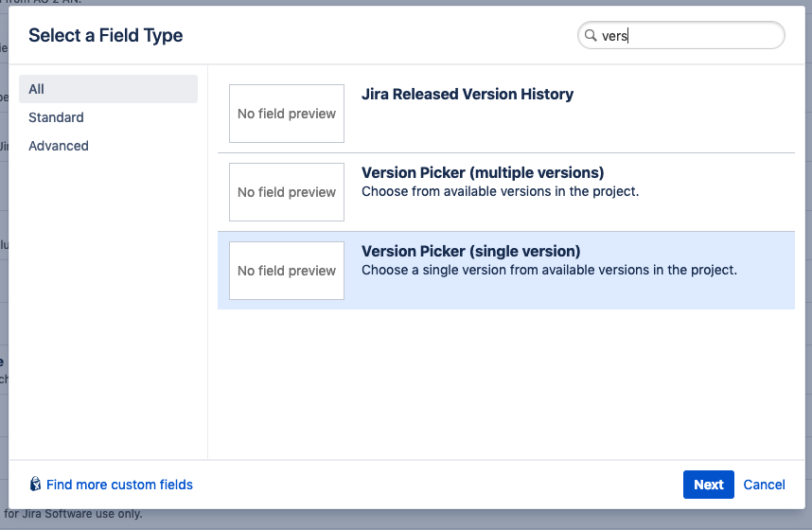Click the marketplace icon beside Find more custom fields

tap(35, 484)
